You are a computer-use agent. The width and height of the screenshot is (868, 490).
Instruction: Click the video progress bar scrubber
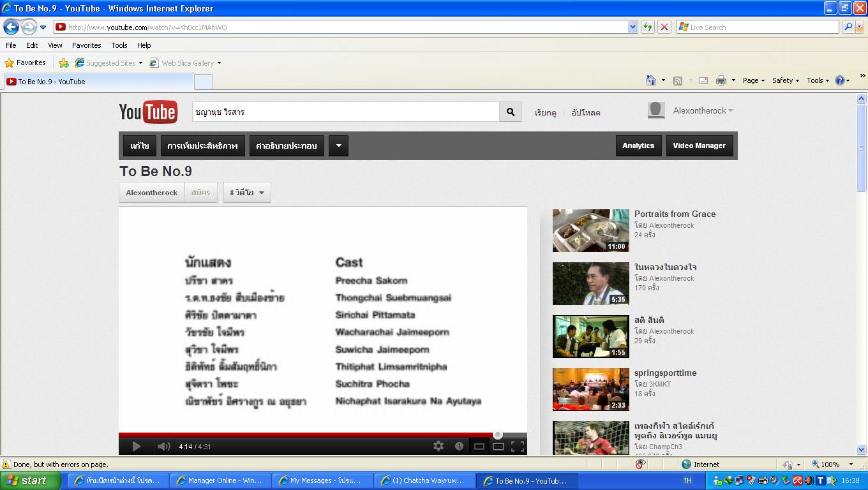pos(498,435)
